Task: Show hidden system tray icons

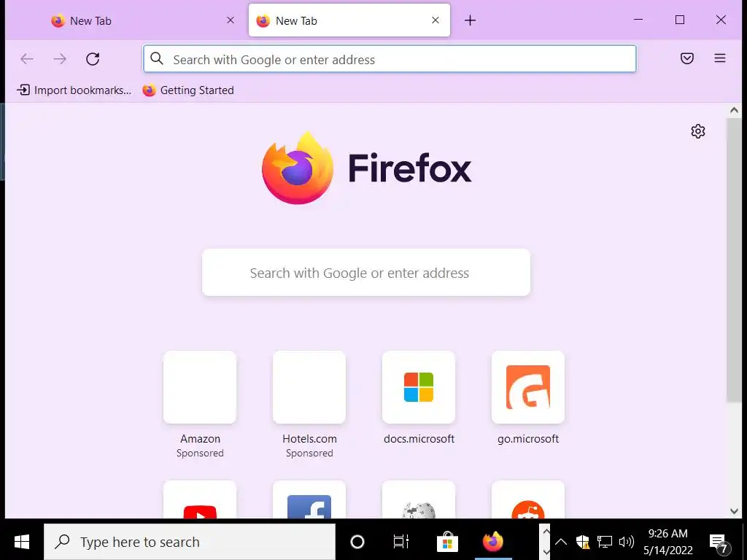Action: coord(561,542)
